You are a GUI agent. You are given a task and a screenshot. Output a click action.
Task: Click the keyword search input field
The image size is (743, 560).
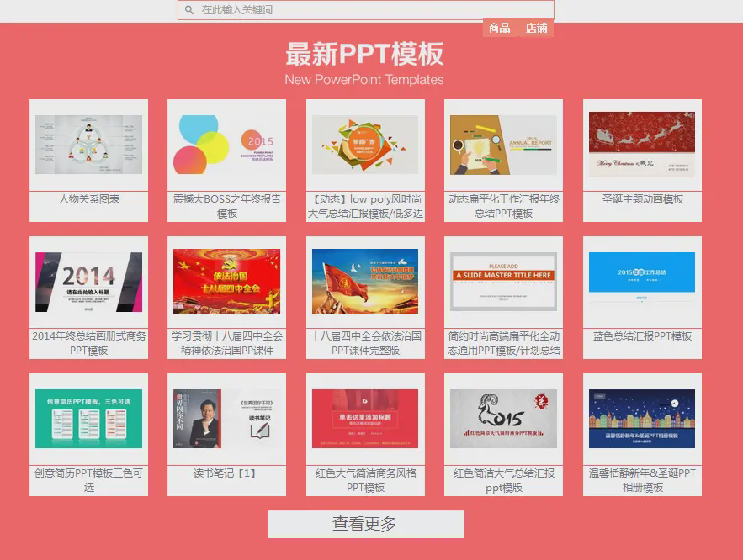(370, 10)
